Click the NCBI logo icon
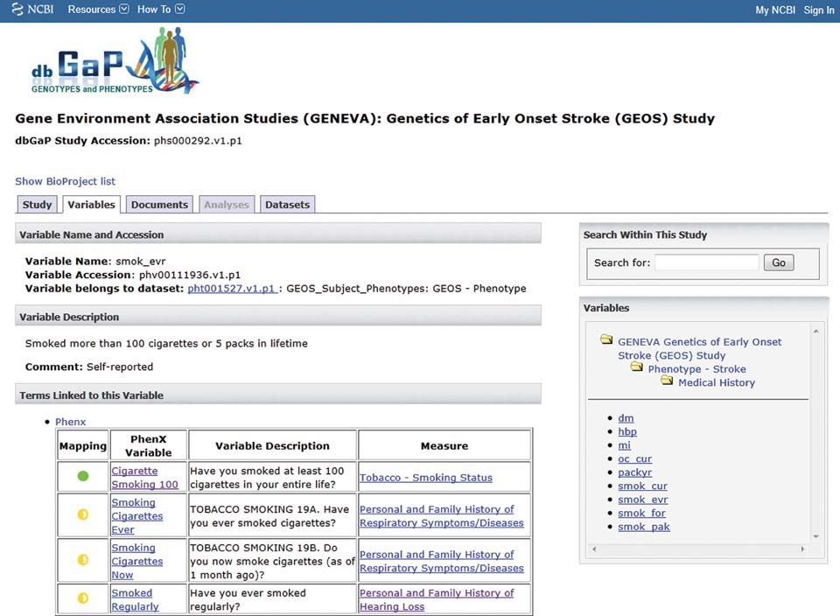Viewport: 840px width, 616px height. [17, 9]
